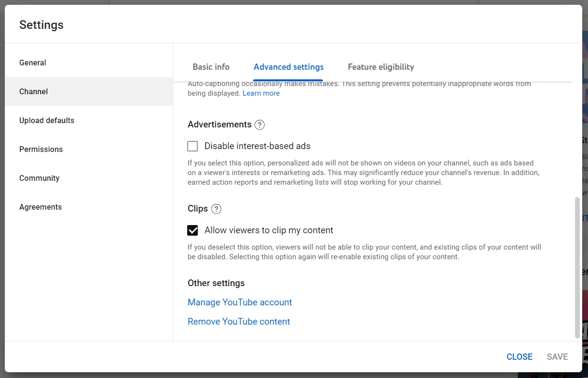588x378 pixels.
Task: Open the Feature eligibility tab
Action: coord(381,67)
